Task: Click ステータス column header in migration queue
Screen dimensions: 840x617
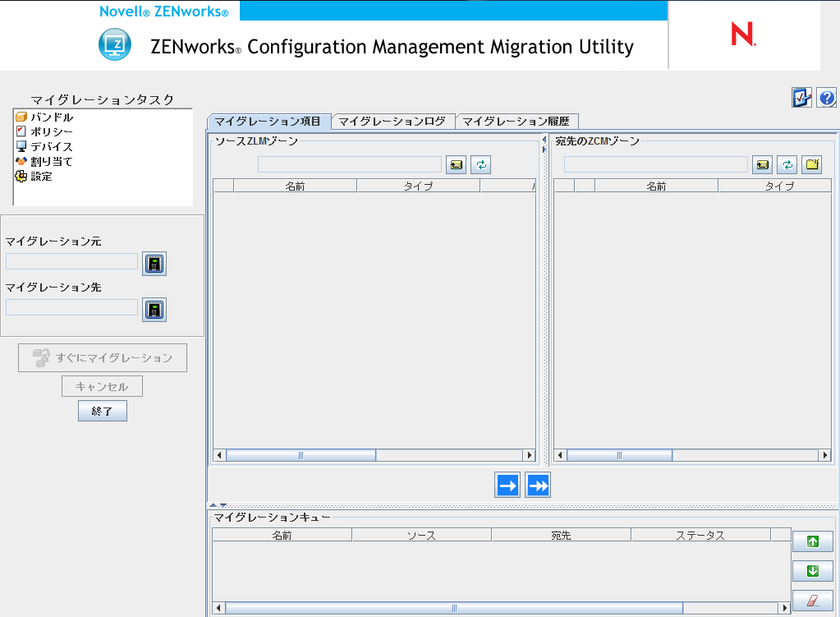Action: pos(700,535)
